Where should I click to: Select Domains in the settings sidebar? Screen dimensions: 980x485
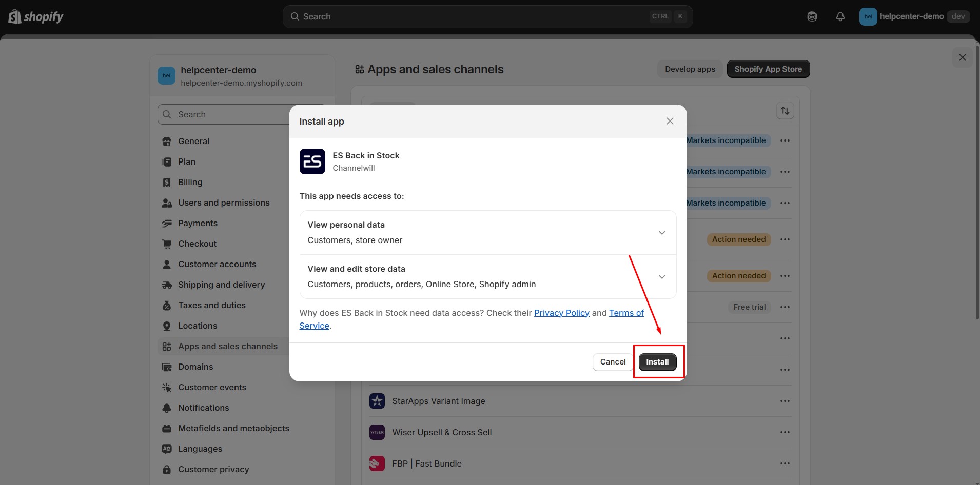click(195, 367)
